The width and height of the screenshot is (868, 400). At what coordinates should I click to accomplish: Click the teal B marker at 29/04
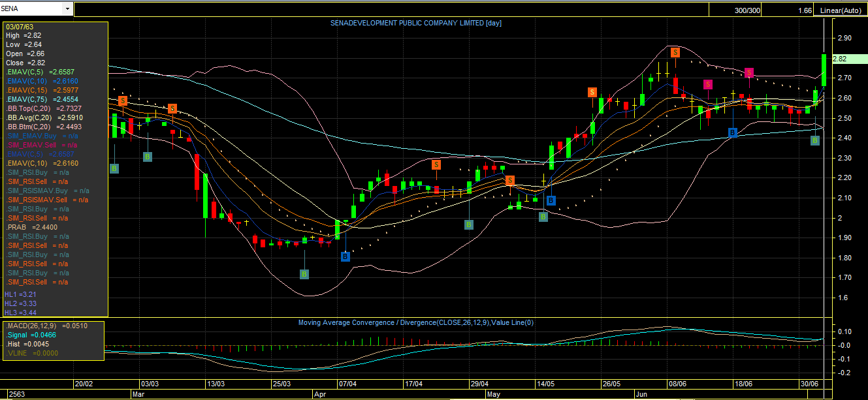tap(469, 224)
